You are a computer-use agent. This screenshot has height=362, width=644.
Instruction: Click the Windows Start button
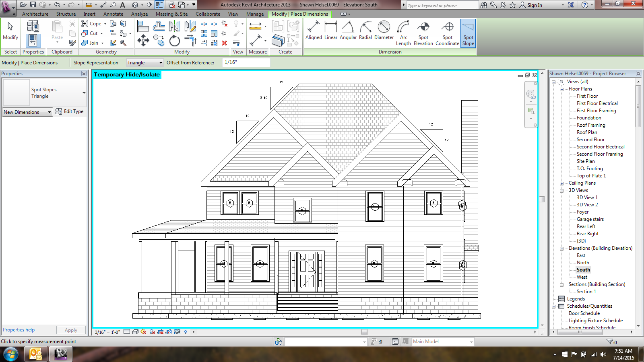pos(11,354)
